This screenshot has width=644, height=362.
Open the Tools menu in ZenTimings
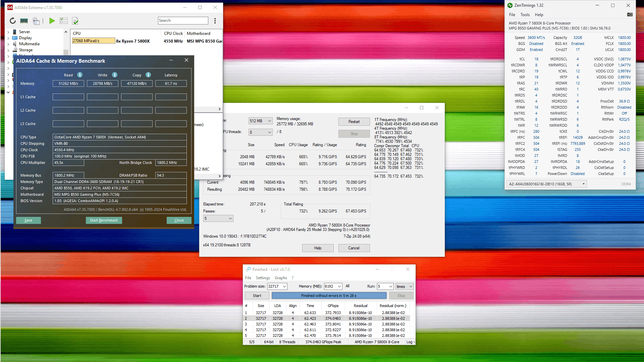pos(525,15)
